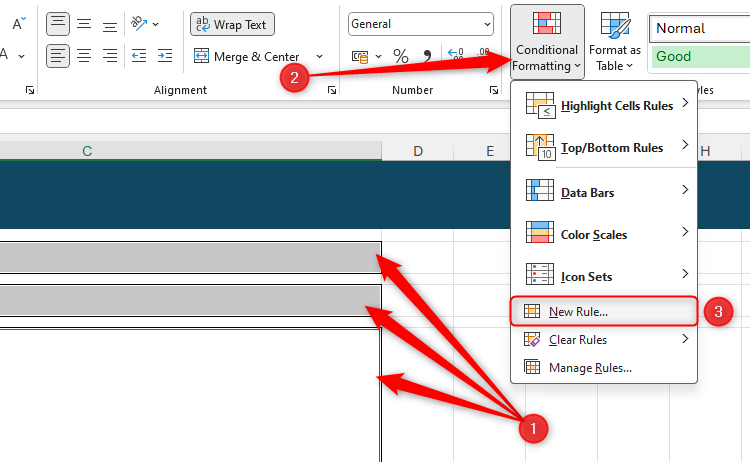This screenshot has width=750, height=462.
Task: Select the column C header
Action: 87,151
